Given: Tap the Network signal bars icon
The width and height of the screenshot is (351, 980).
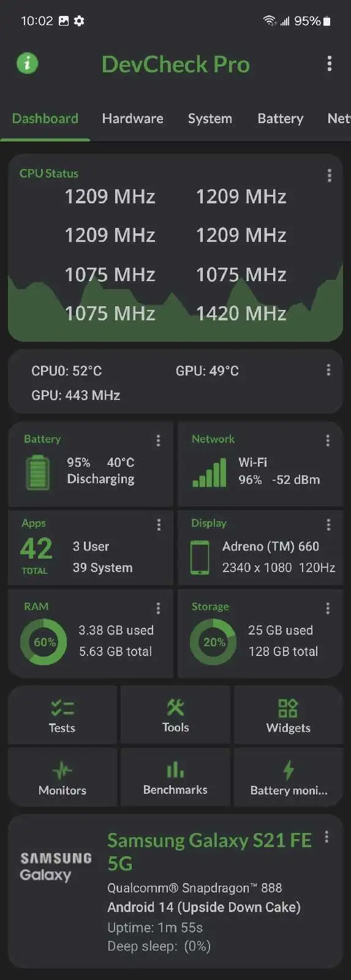Looking at the screenshot, I should pyautogui.click(x=209, y=473).
